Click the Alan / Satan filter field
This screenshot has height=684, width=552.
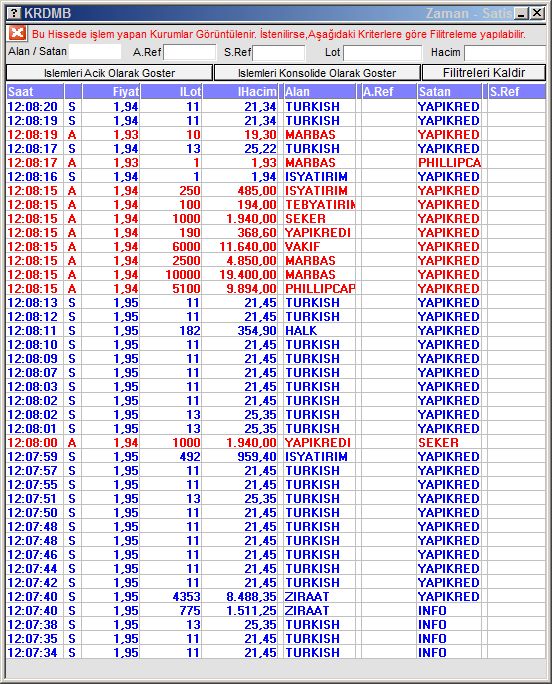click(x=95, y=52)
